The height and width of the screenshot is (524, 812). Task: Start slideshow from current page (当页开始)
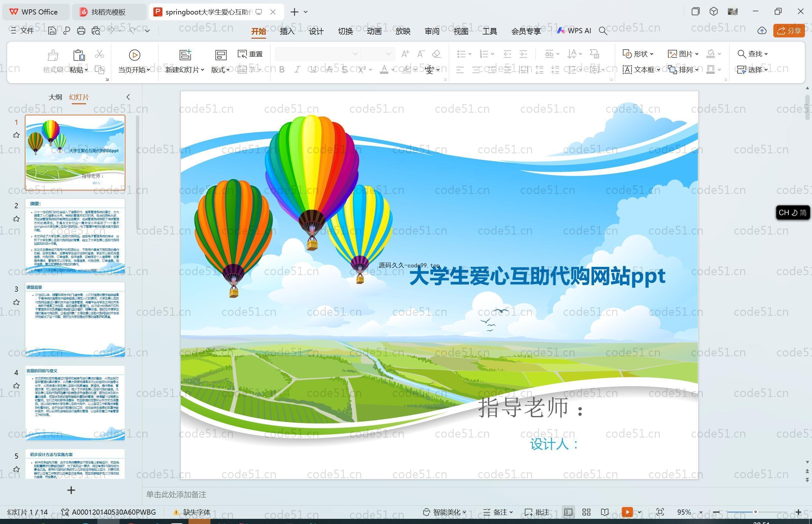point(134,61)
